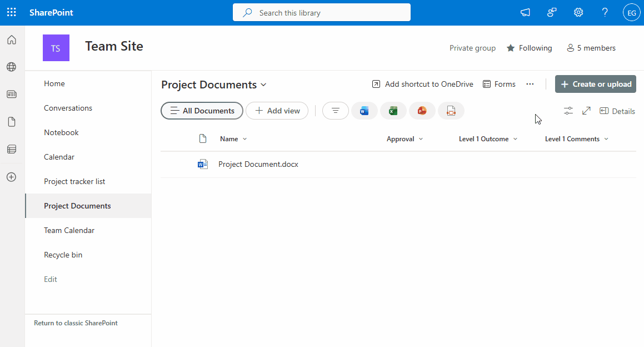Filter by PowerPoint files icon
Viewport: 644px width, 347px height.
tap(422, 111)
